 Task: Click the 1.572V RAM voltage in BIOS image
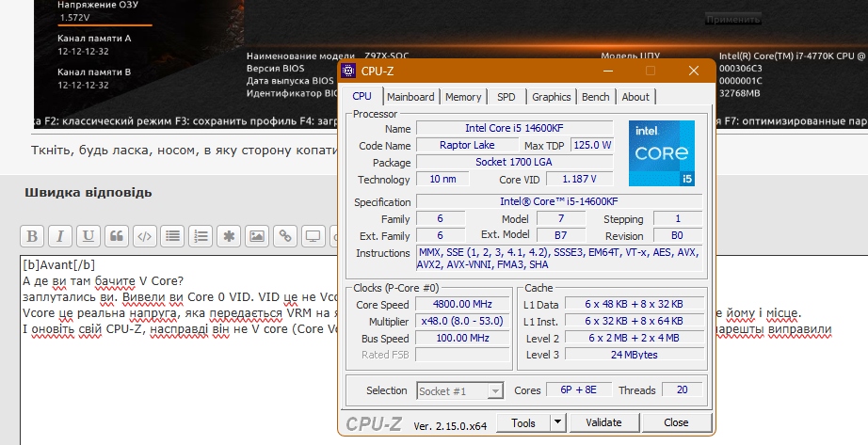[x=75, y=17]
